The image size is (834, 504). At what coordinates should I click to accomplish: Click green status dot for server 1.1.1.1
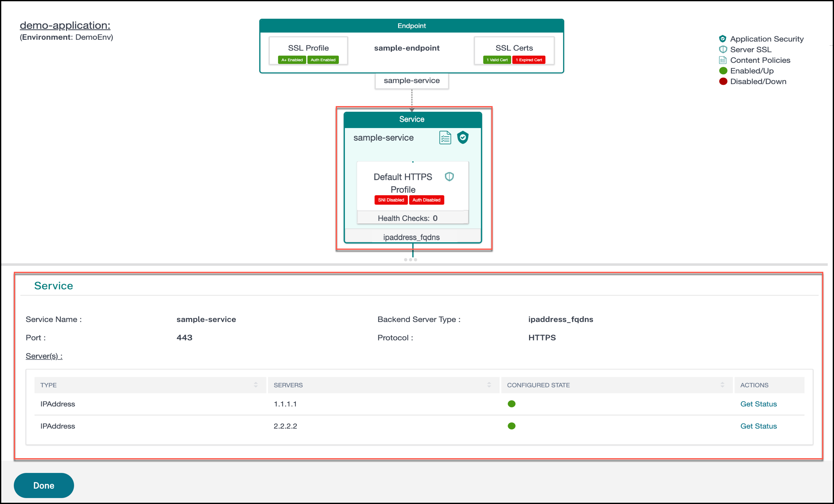pyautogui.click(x=511, y=404)
